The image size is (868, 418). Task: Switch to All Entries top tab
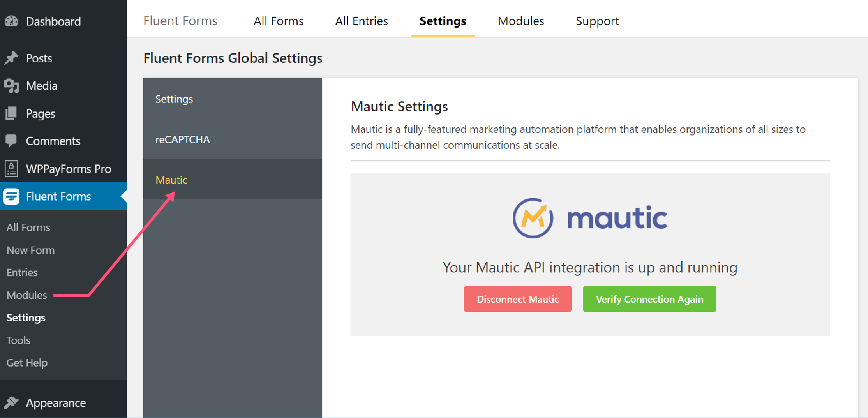(x=361, y=21)
